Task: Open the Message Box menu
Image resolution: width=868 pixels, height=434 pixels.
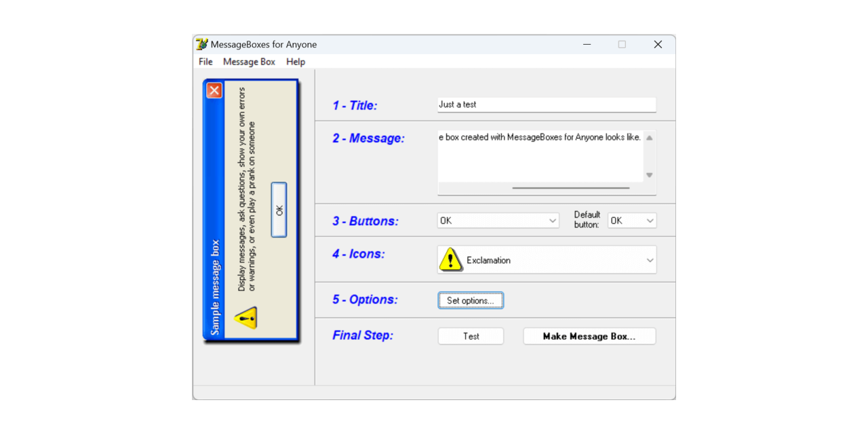Action: point(249,62)
